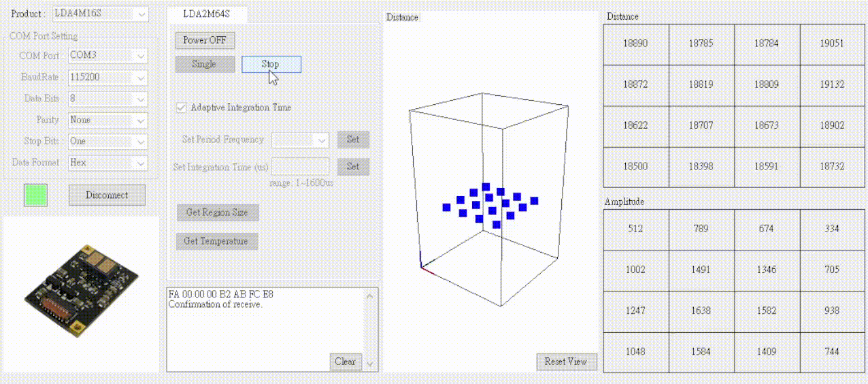
Task: Reset the 3D view
Action: click(x=566, y=362)
